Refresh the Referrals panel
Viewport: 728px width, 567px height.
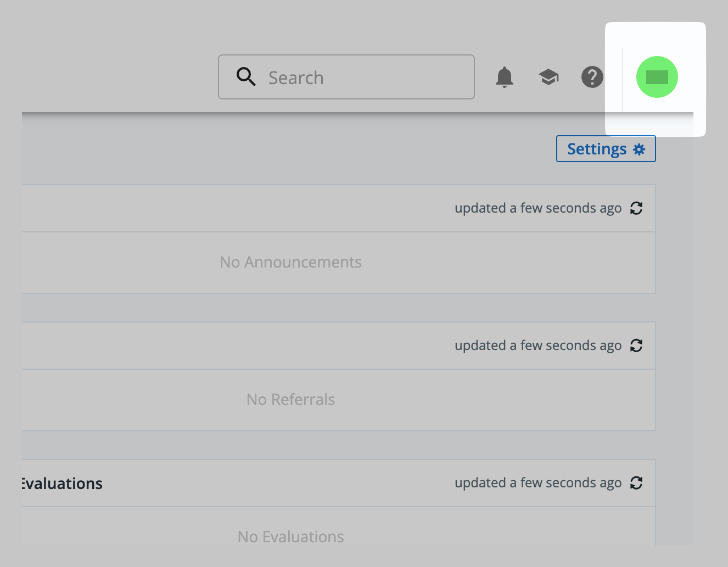pyautogui.click(x=636, y=346)
